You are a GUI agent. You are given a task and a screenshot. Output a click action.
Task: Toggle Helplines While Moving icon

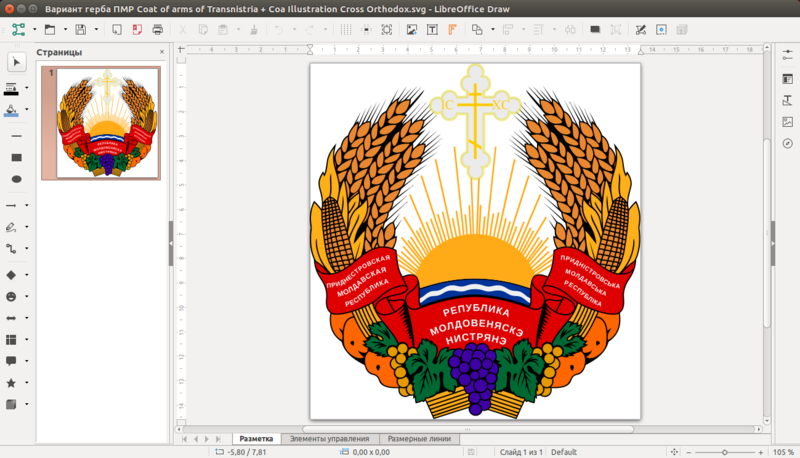click(x=366, y=30)
